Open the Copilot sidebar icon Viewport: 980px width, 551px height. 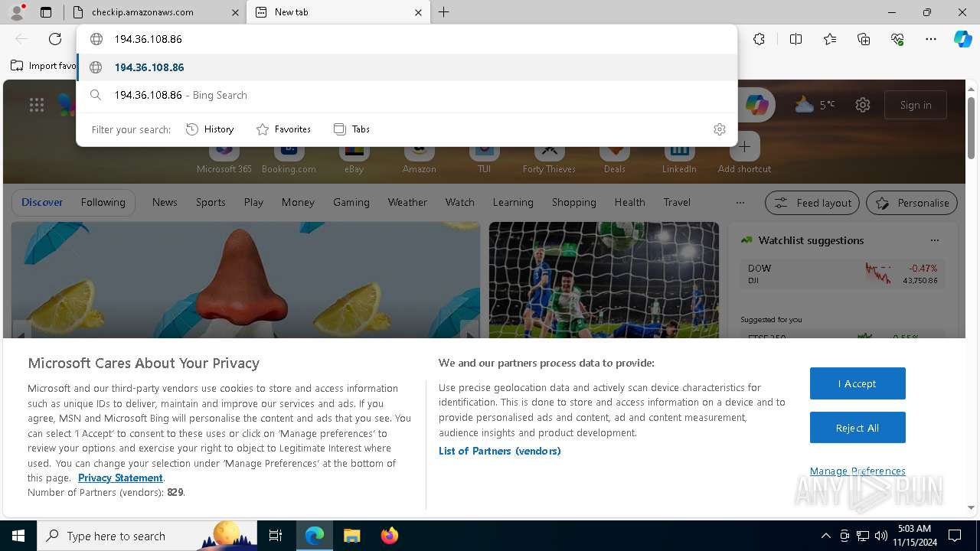[962, 39]
